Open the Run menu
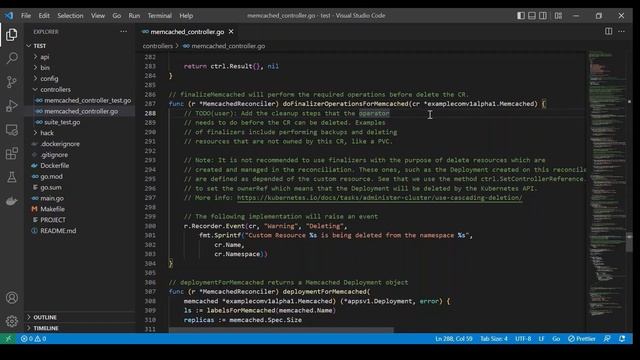The image size is (640, 360). pos(134,16)
